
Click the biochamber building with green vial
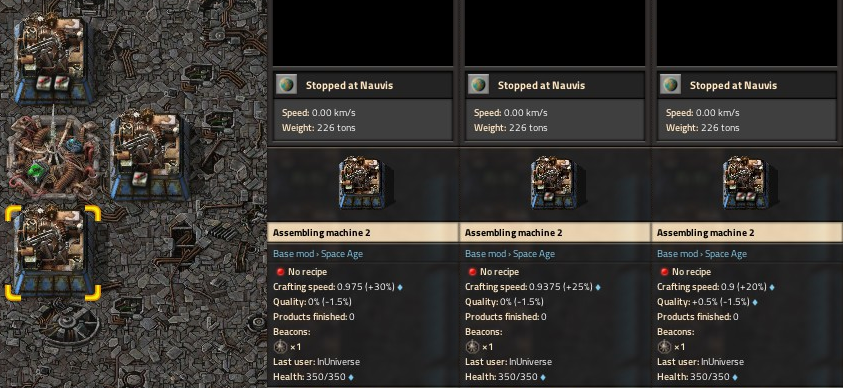(x=53, y=157)
